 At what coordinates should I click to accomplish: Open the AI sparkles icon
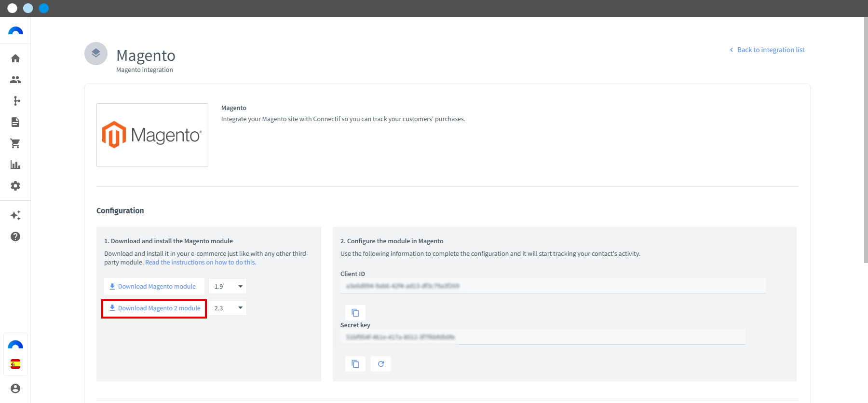15,215
